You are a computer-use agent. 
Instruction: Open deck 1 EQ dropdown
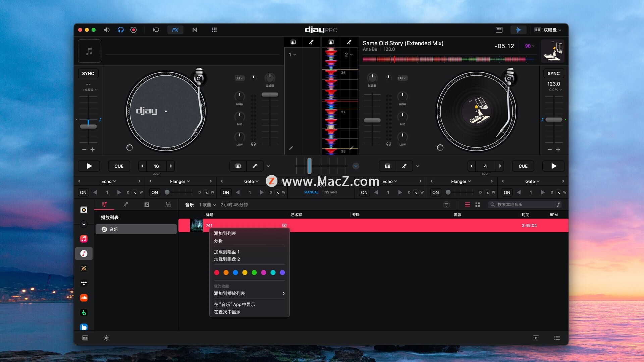[x=239, y=78]
